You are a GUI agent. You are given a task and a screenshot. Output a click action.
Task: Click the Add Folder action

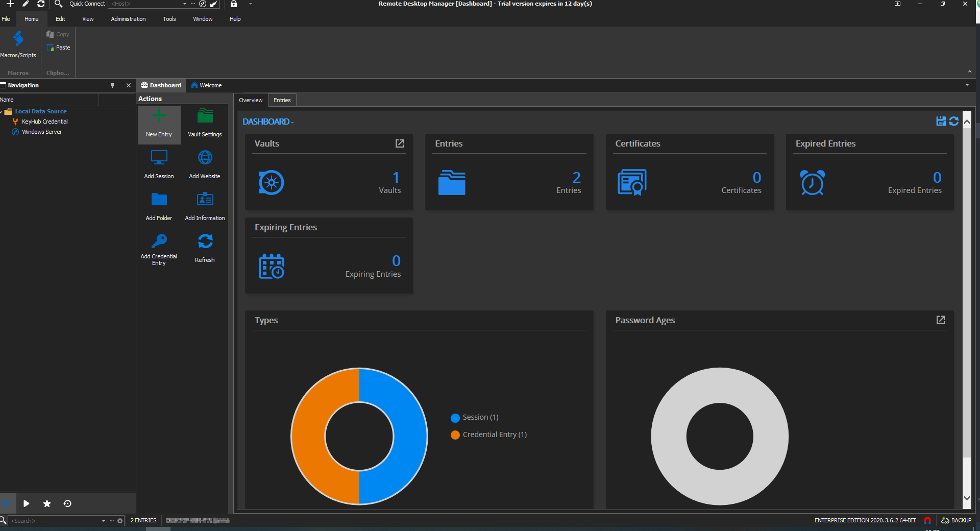[x=159, y=207]
